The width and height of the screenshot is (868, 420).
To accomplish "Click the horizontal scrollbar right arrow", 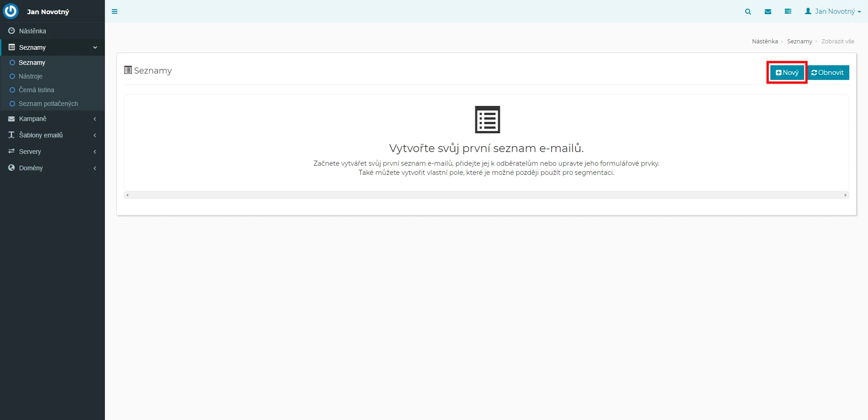I will (x=845, y=195).
